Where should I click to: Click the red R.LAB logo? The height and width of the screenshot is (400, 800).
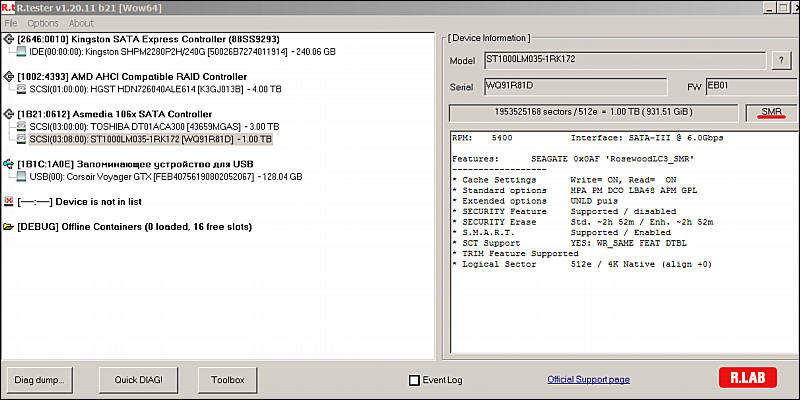[747, 378]
